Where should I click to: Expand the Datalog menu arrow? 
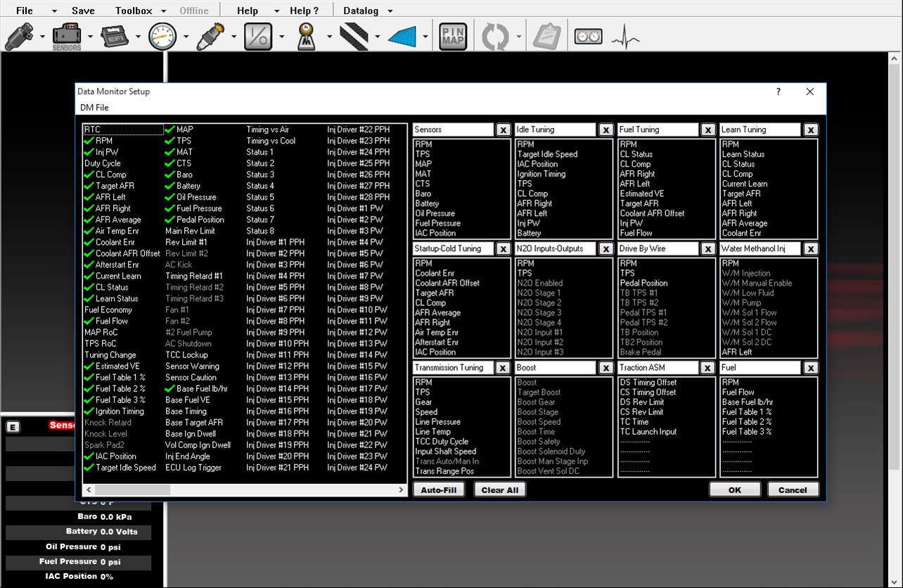coord(390,11)
